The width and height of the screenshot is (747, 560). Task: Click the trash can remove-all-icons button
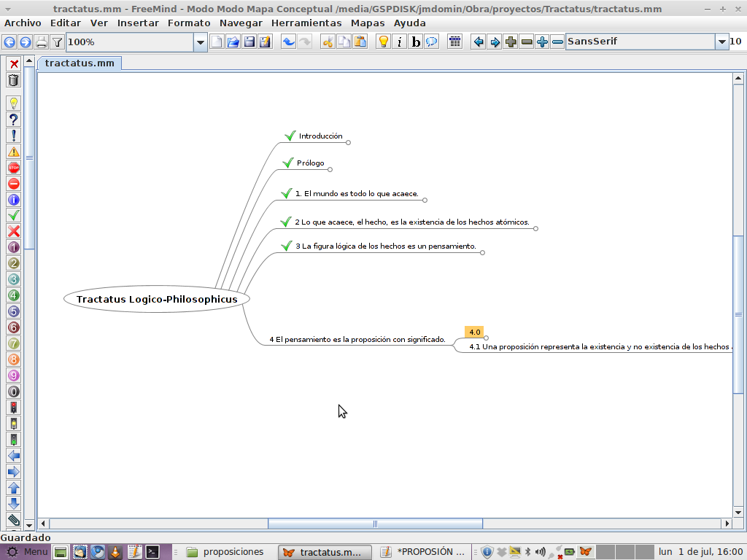(13, 79)
